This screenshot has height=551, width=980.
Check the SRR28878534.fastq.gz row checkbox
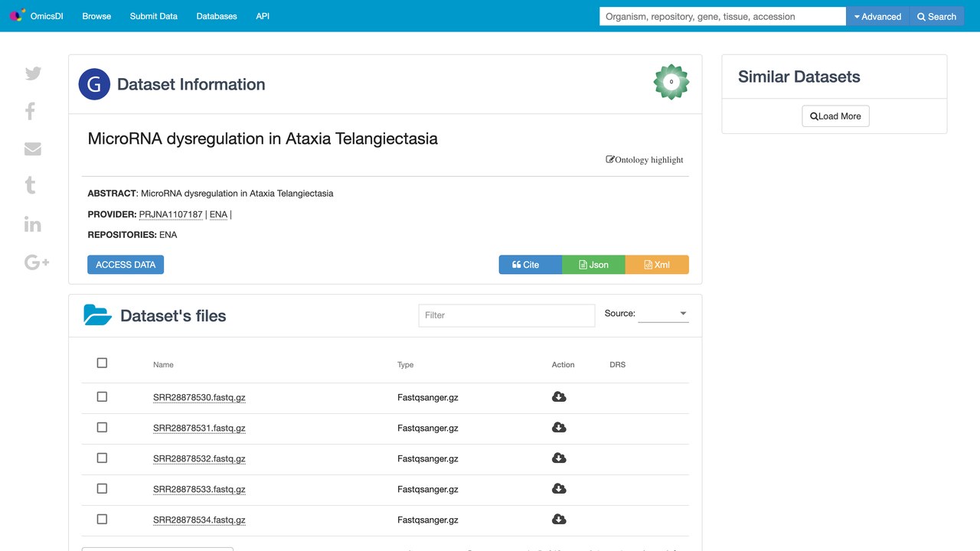click(x=102, y=519)
